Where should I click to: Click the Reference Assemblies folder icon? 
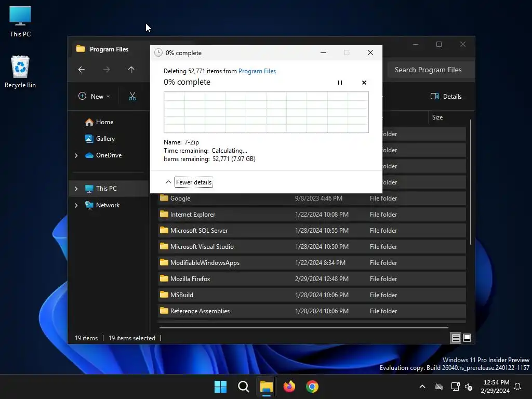click(x=164, y=311)
